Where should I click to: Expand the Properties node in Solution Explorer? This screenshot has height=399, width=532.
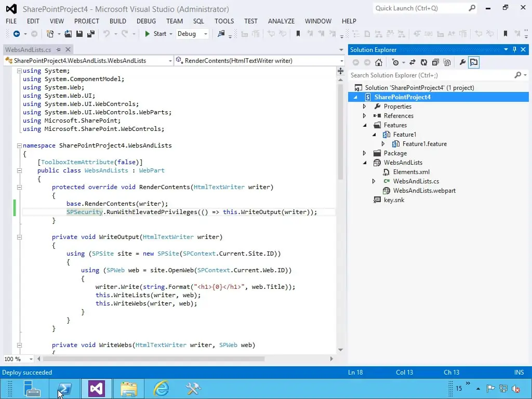364,107
